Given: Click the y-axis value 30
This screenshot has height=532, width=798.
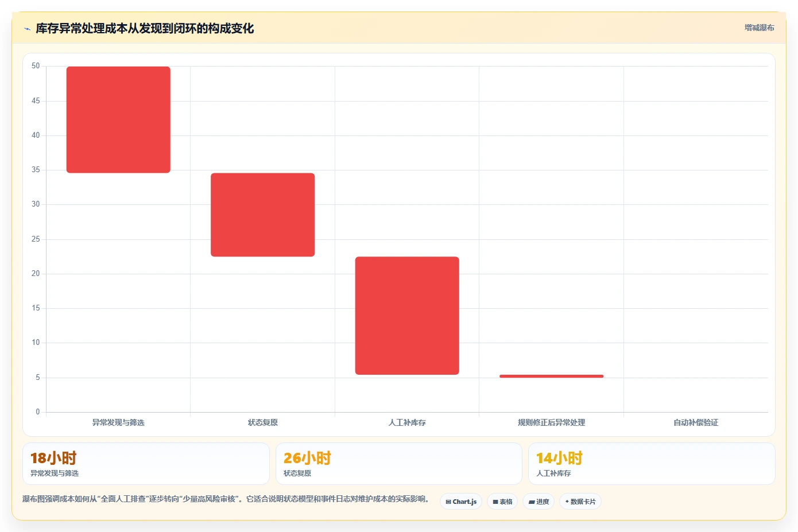Looking at the screenshot, I should (x=36, y=204).
